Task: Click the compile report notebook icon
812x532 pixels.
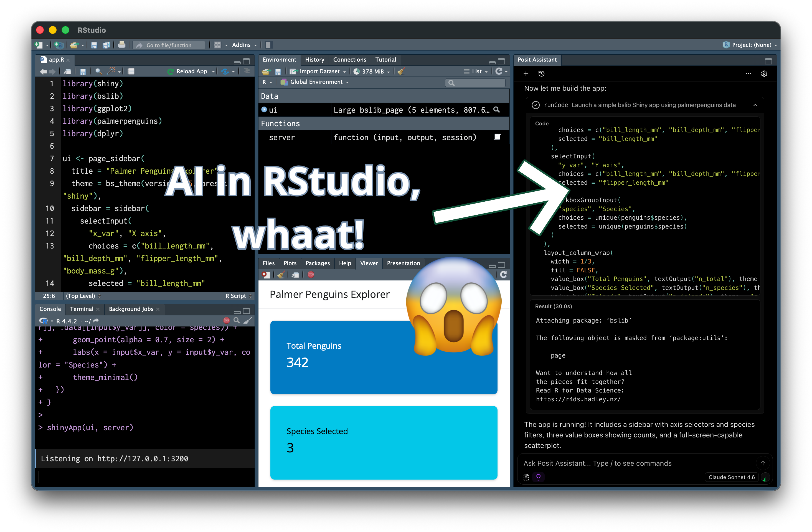Action: (x=131, y=71)
